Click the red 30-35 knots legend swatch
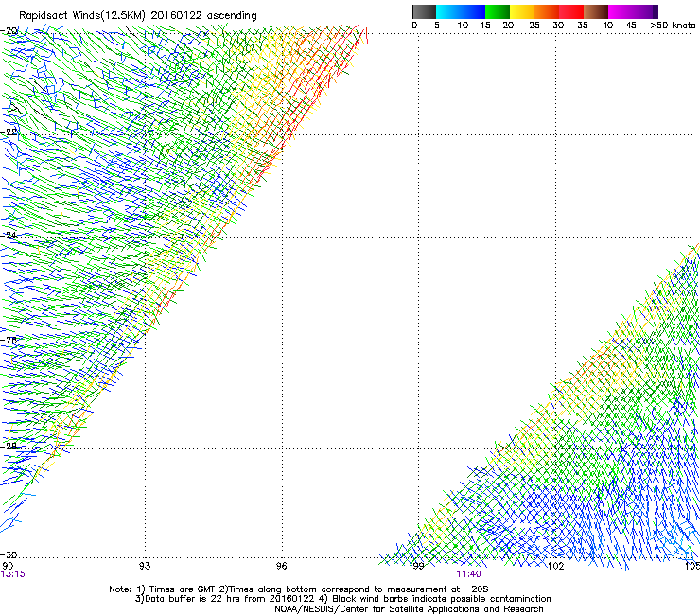Image resolution: width=700 pixels, height=615 pixels. pos(571,11)
